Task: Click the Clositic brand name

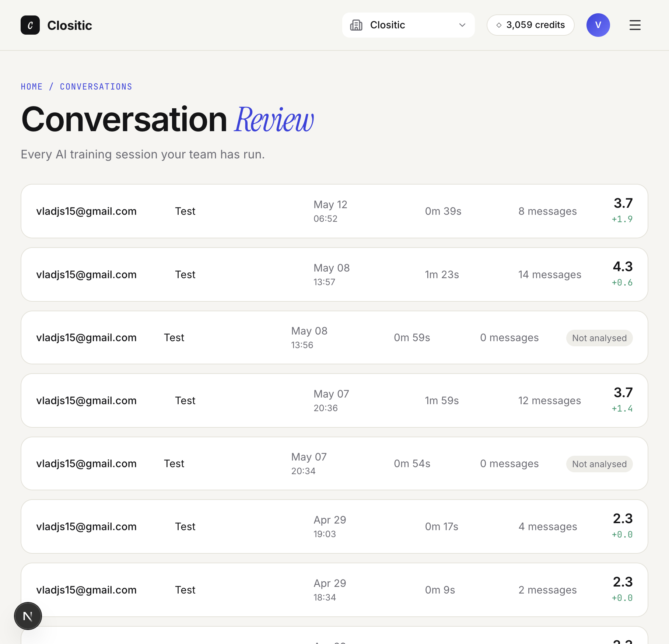Action: click(x=70, y=25)
